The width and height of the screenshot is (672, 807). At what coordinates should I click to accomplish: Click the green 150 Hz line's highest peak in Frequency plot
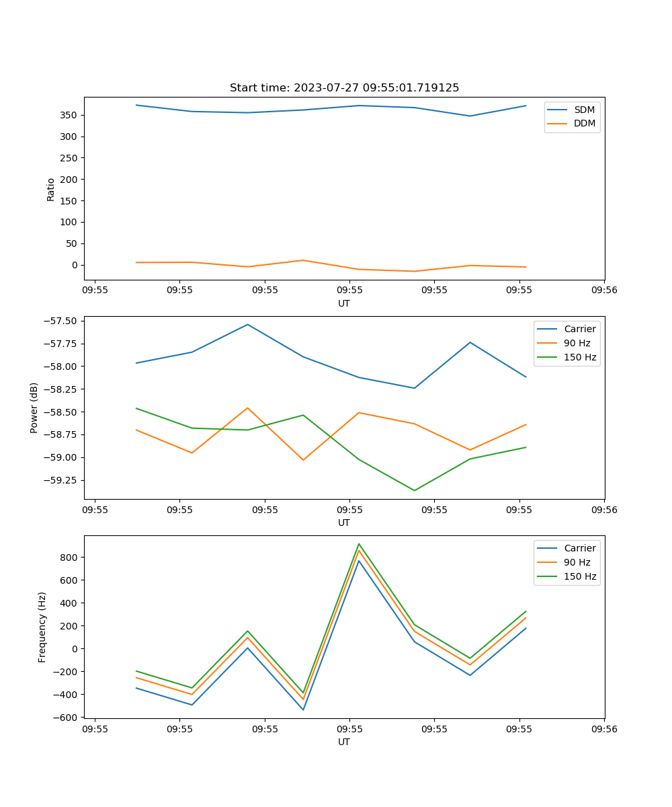(359, 543)
